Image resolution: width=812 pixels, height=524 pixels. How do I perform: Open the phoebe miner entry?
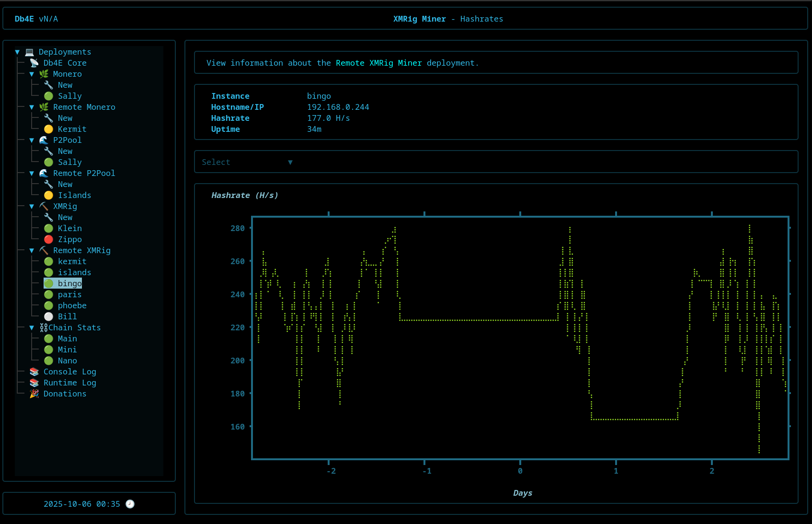[72, 305]
